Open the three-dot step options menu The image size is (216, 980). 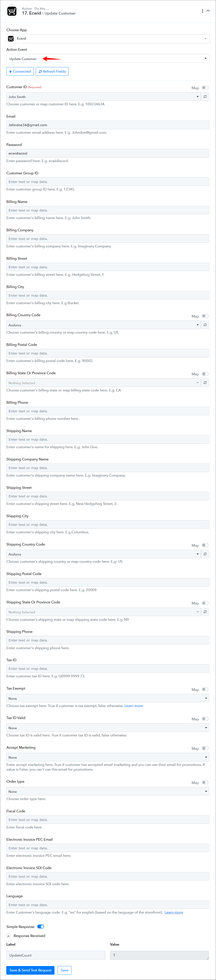click(202, 11)
